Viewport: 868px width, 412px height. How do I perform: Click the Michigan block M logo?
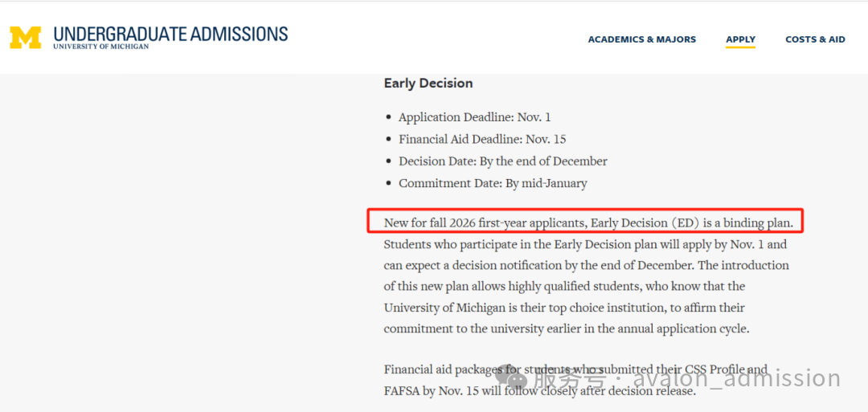click(x=26, y=37)
